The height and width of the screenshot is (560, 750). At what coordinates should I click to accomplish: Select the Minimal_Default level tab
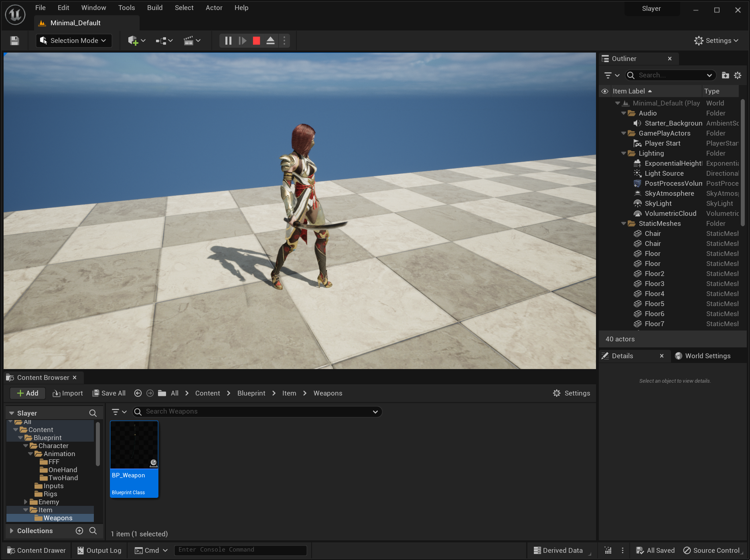coord(75,23)
